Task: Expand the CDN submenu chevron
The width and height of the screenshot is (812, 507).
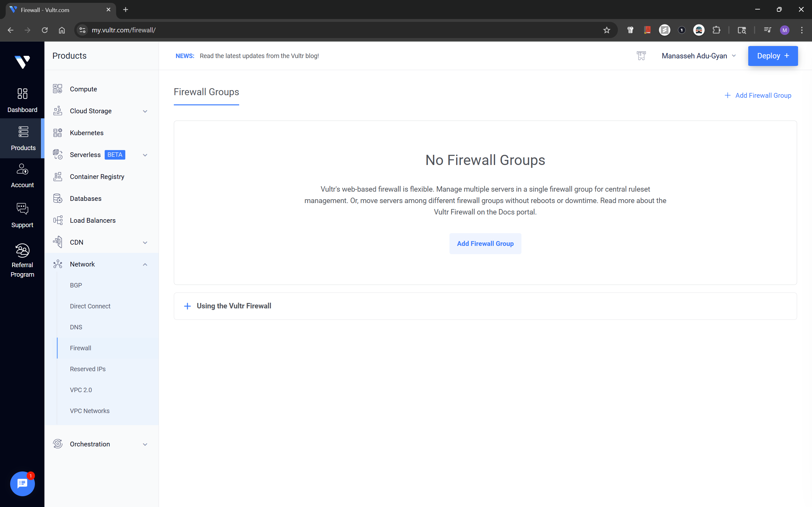Action: tap(145, 242)
